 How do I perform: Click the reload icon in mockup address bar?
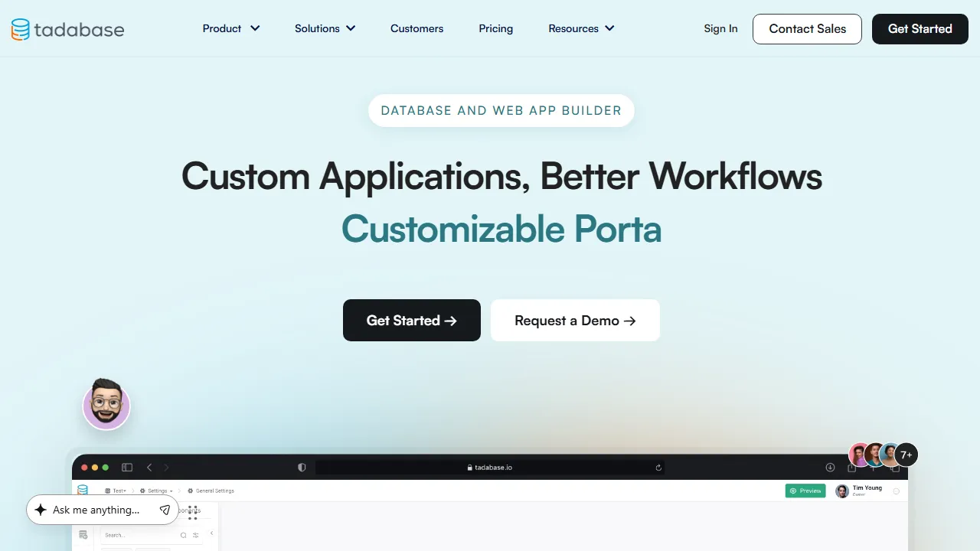(x=658, y=467)
